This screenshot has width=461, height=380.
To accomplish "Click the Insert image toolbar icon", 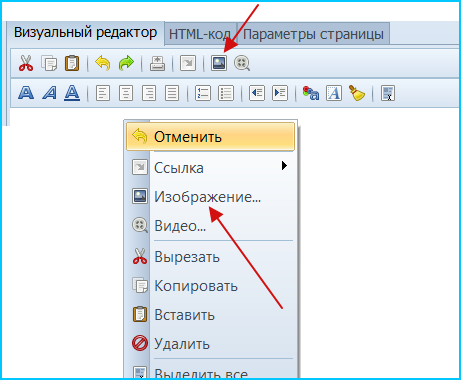I will point(219,63).
